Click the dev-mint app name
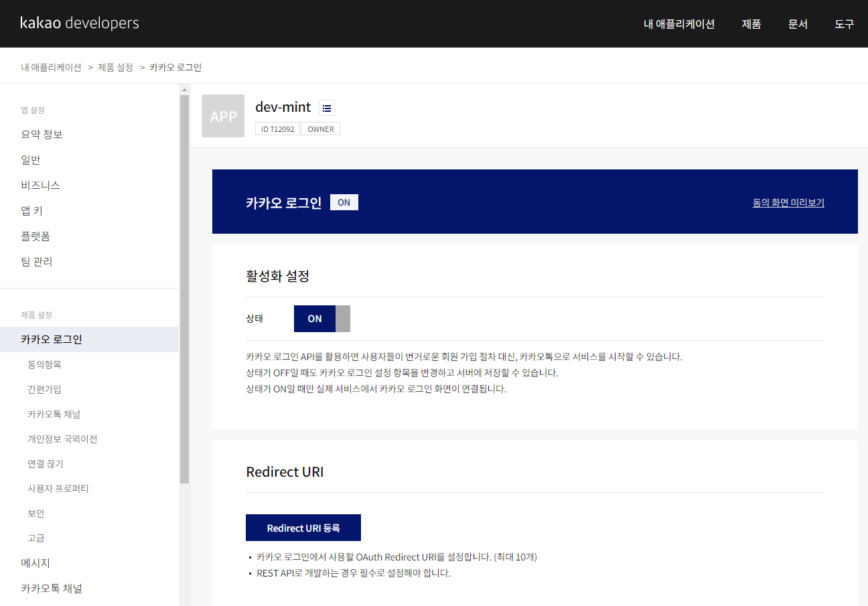The image size is (868, 606). 283,107
